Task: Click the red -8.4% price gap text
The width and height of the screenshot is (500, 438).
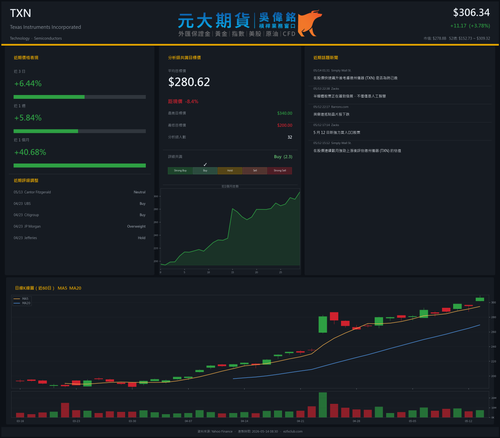Action: (192, 101)
